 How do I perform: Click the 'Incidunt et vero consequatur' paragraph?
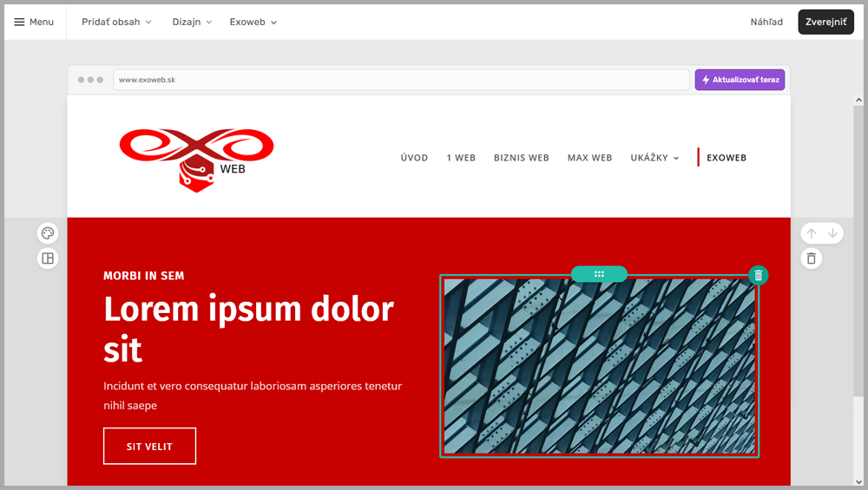point(253,395)
